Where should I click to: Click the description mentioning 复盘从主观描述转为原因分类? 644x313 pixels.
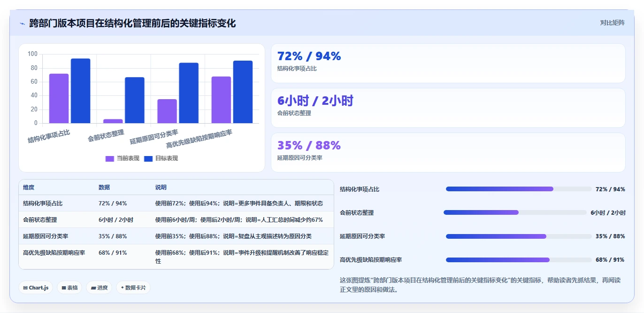pos(233,236)
